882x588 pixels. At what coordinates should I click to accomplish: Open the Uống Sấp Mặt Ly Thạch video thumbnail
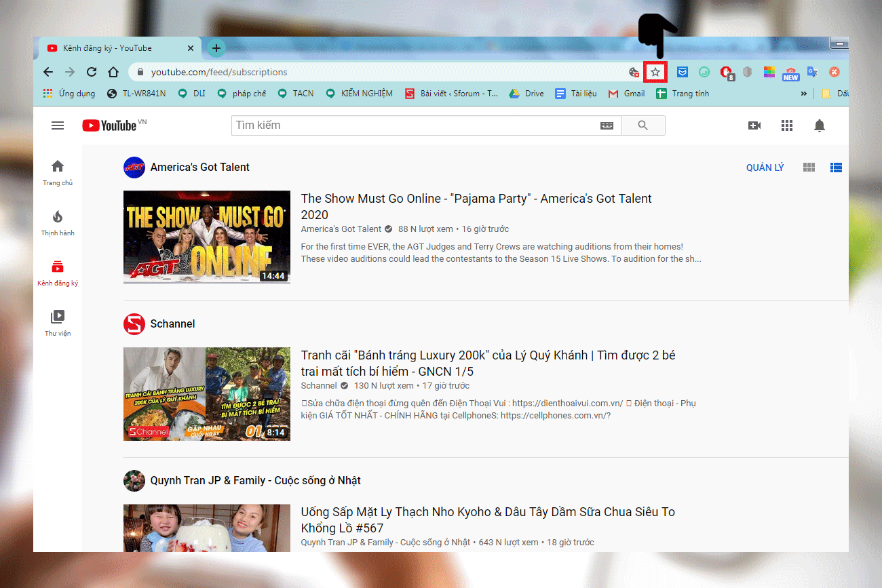(207, 528)
